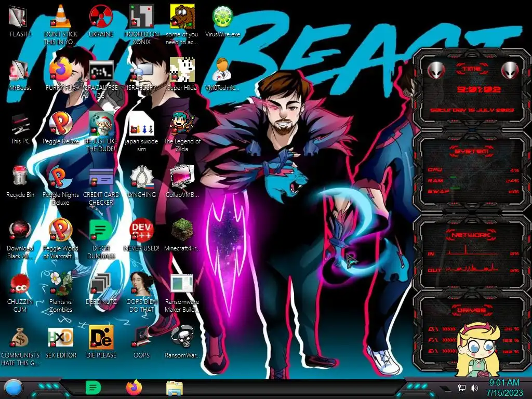Open the network tray icon
Screen dimensions: 532x399
(462, 388)
